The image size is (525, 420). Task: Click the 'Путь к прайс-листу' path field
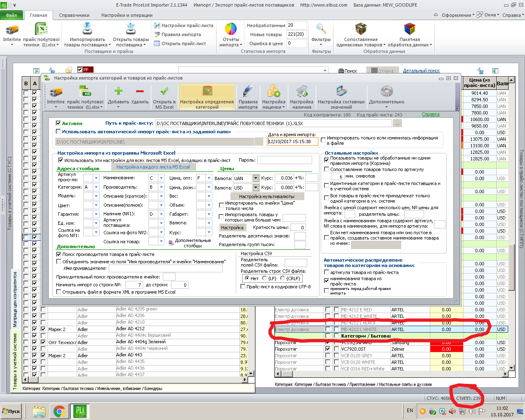[274, 123]
